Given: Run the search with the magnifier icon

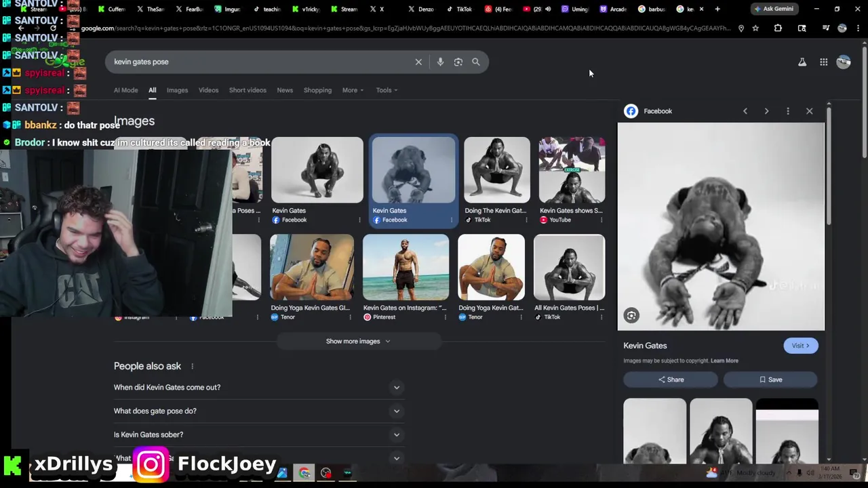Looking at the screenshot, I should tap(476, 62).
